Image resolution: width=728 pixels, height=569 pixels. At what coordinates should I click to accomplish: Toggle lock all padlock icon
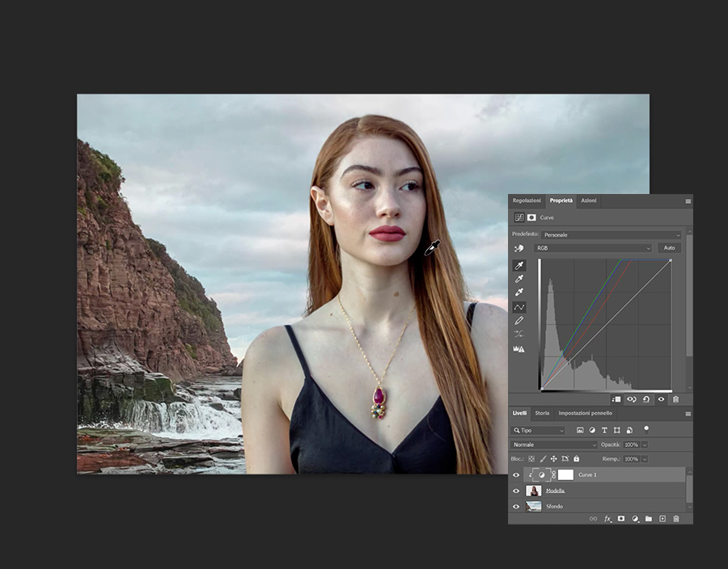pyautogui.click(x=576, y=458)
